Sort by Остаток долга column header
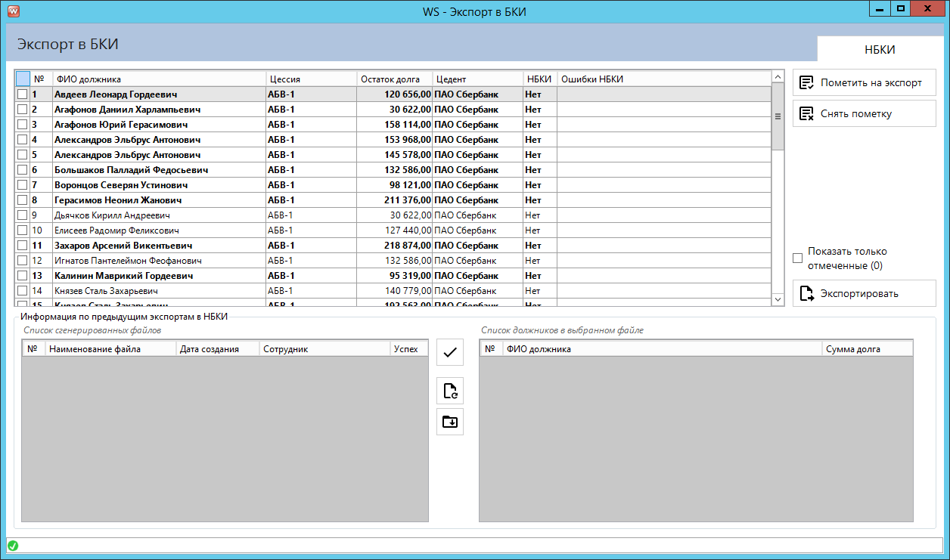 pos(393,79)
